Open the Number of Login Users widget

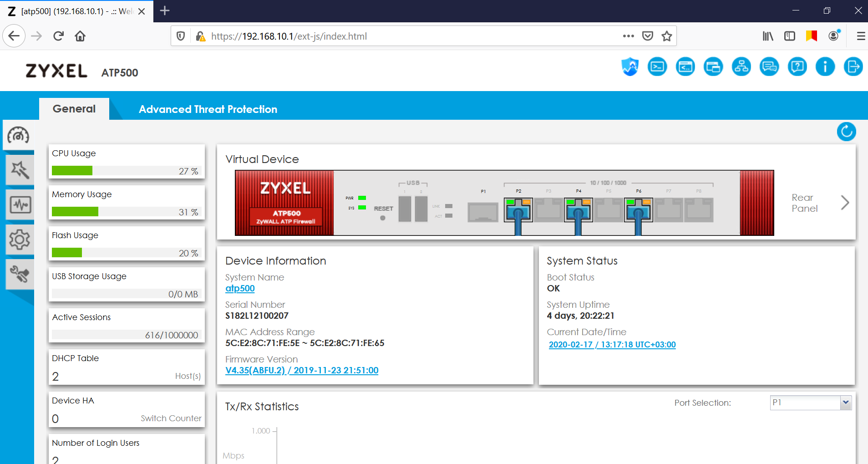tap(127, 449)
